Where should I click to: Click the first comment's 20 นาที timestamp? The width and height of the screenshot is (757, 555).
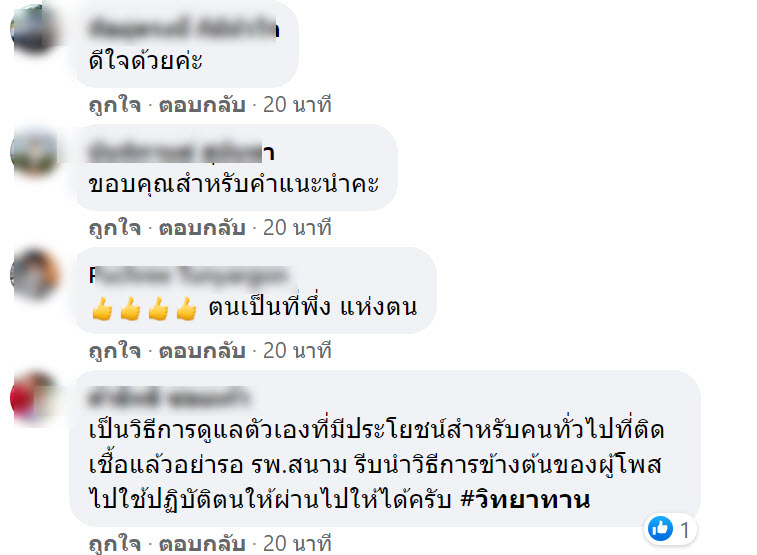coord(297,105)
